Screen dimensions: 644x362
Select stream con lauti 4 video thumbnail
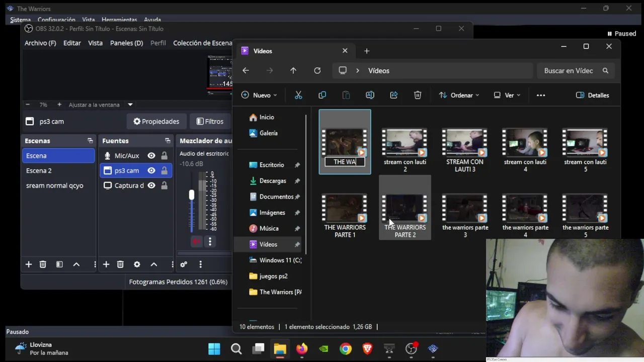click(525, 142)
